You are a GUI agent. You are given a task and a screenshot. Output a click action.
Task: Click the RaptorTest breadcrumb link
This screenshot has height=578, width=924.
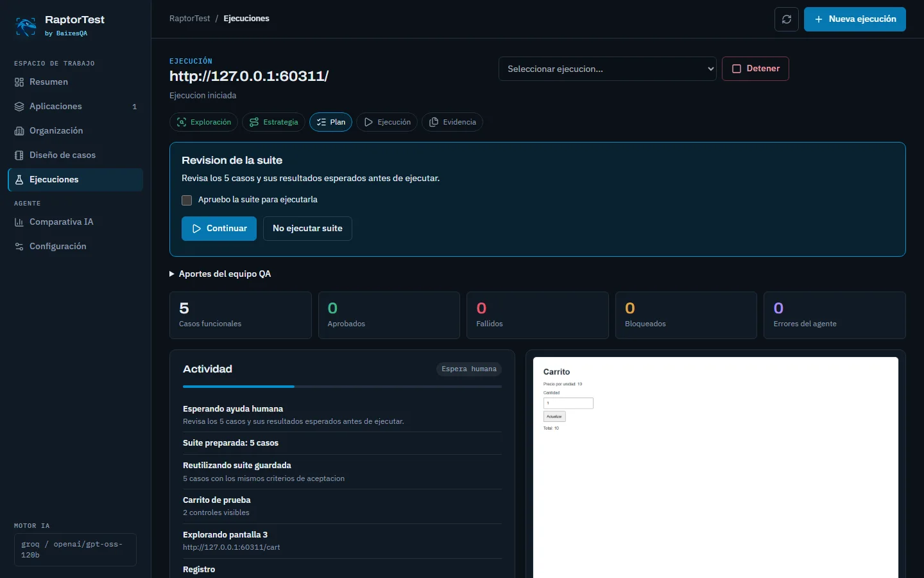click(190, 19)
